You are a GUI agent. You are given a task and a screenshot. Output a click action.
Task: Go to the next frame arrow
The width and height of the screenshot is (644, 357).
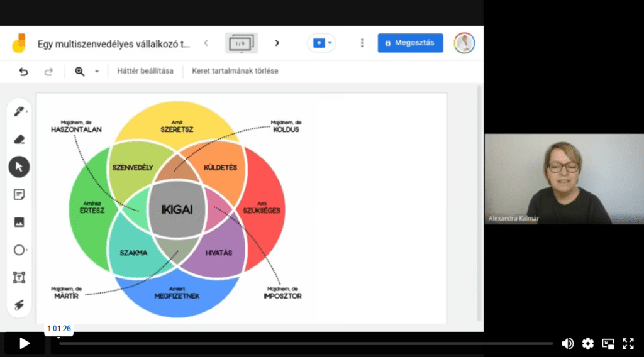click(x=277, y=43)
